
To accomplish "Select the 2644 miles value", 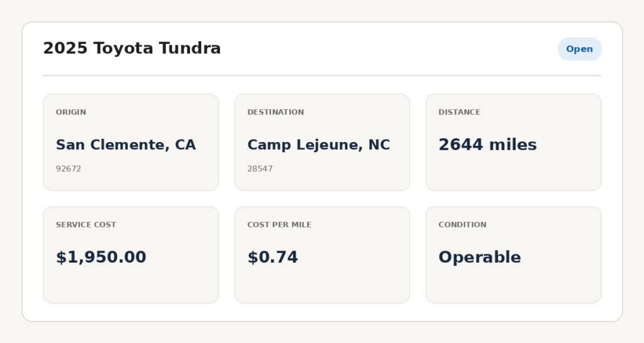I will click(x=487, y=145).
